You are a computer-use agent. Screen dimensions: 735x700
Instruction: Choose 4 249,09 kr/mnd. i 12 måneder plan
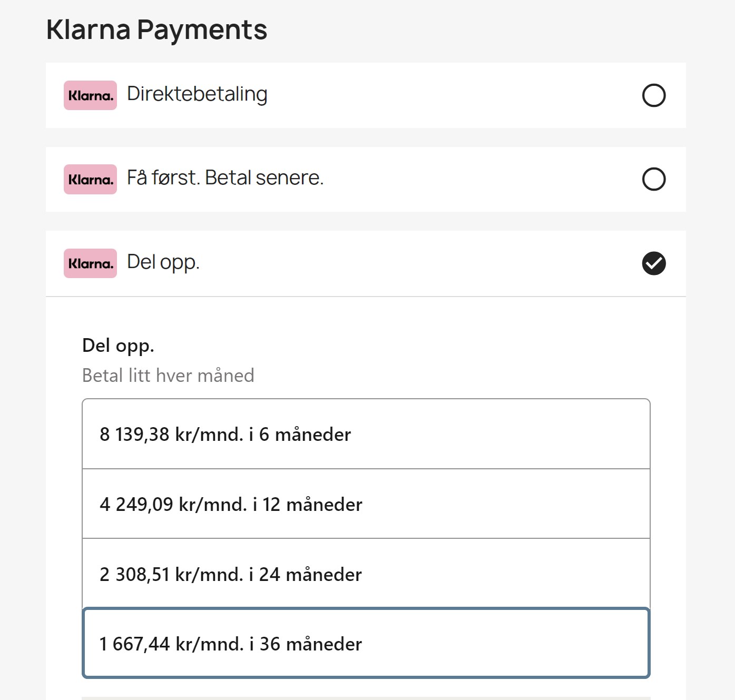(x=366, y=504)
